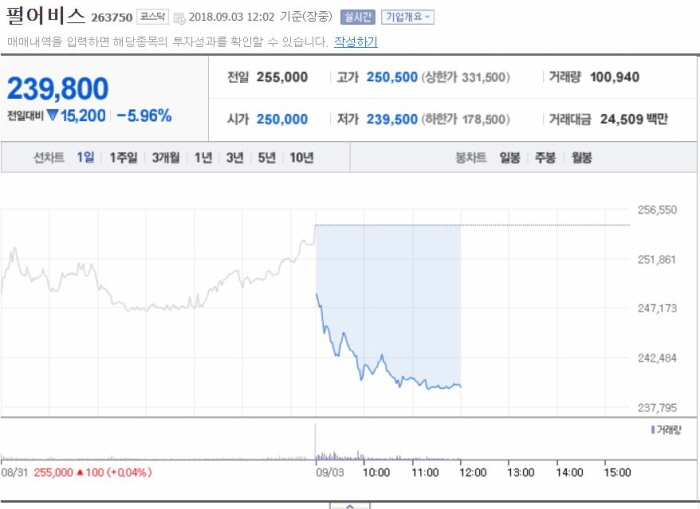
Task: Click the 펄어비스 stock name heading
Action: pos(46,15)
